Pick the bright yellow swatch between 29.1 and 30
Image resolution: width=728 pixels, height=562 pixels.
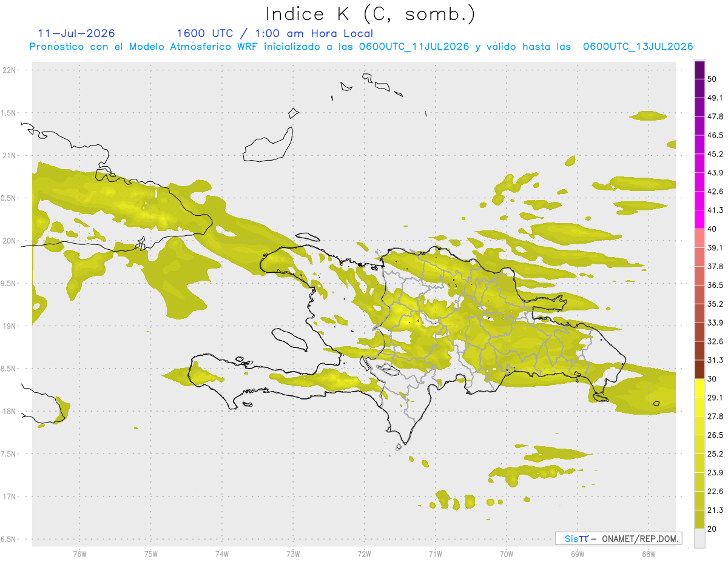(x=699, y=389)
